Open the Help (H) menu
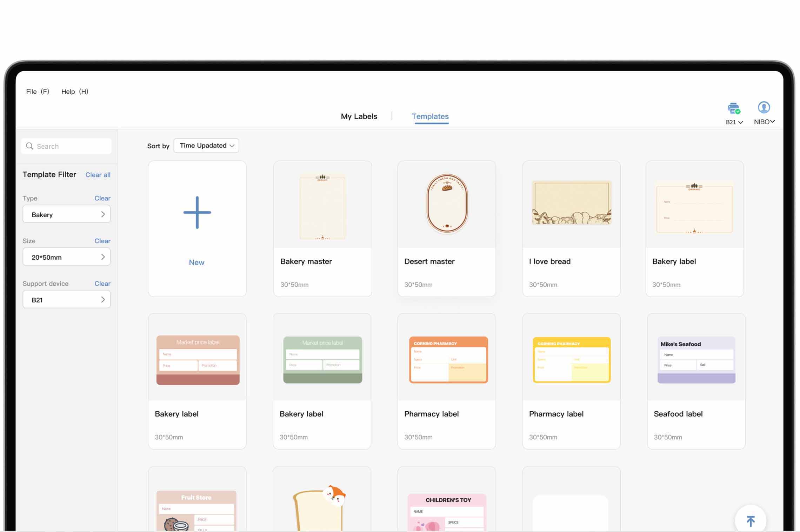Viewport: 800px width, 532px height. pyautogui.click(x=75, y=92)
